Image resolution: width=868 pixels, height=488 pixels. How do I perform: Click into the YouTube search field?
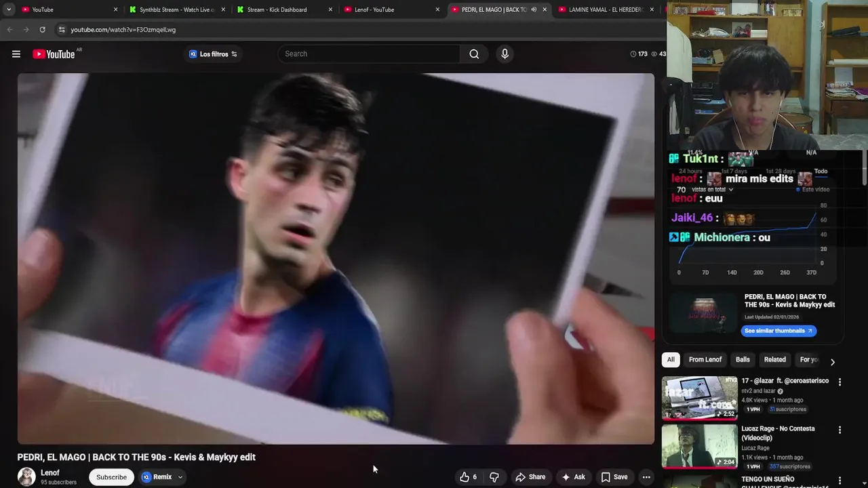(x=370, y=54)
